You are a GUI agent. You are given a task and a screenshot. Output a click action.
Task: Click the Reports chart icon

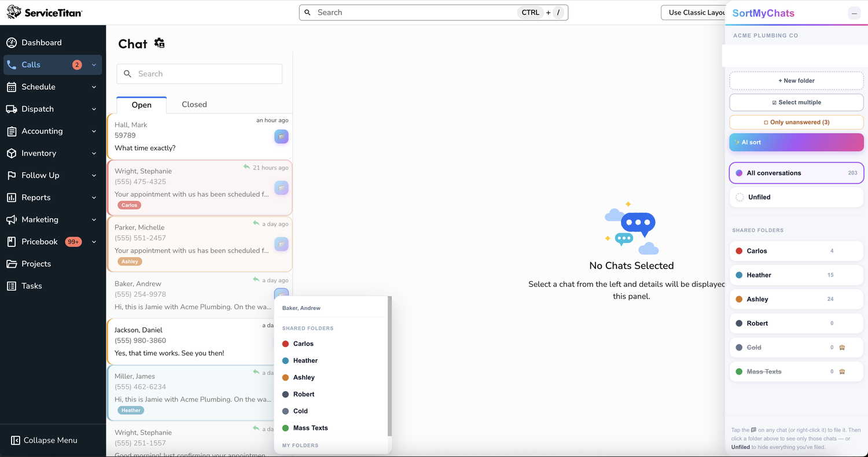(12, 197)
